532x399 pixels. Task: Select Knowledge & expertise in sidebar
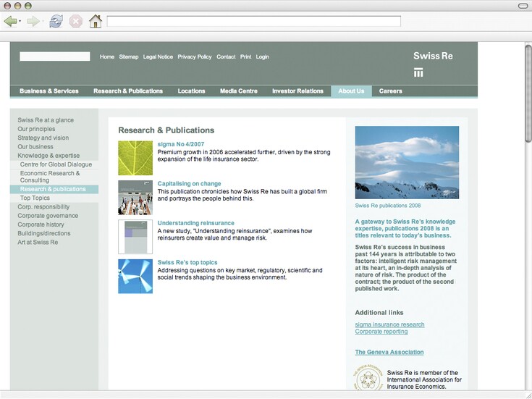point(48,155)
